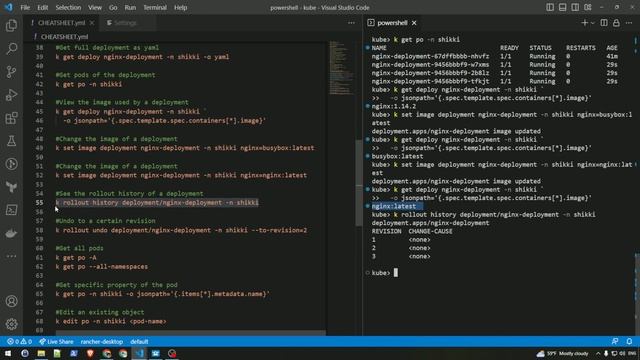640x360 pixels.
Task: Open the Selection menu
Action: [x=68, y=7]
